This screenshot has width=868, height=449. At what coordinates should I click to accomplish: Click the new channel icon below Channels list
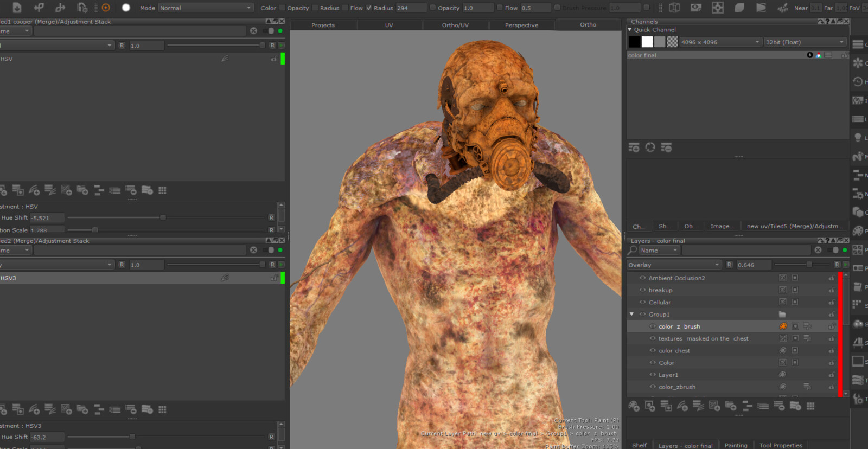[634, 147]
